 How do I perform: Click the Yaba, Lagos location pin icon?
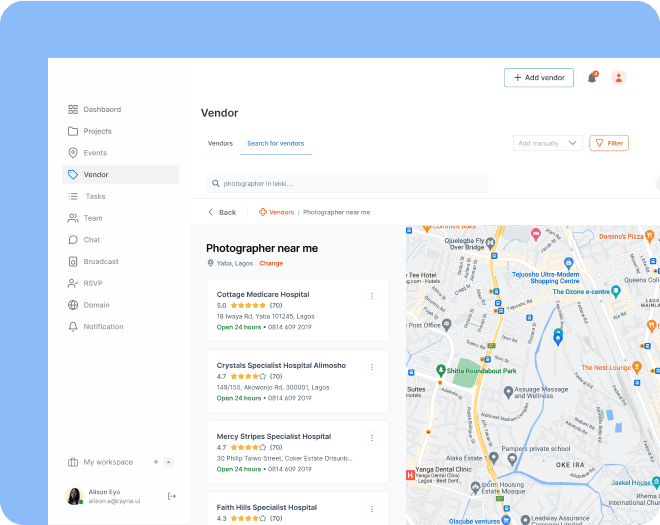click(x=210, y=263)
